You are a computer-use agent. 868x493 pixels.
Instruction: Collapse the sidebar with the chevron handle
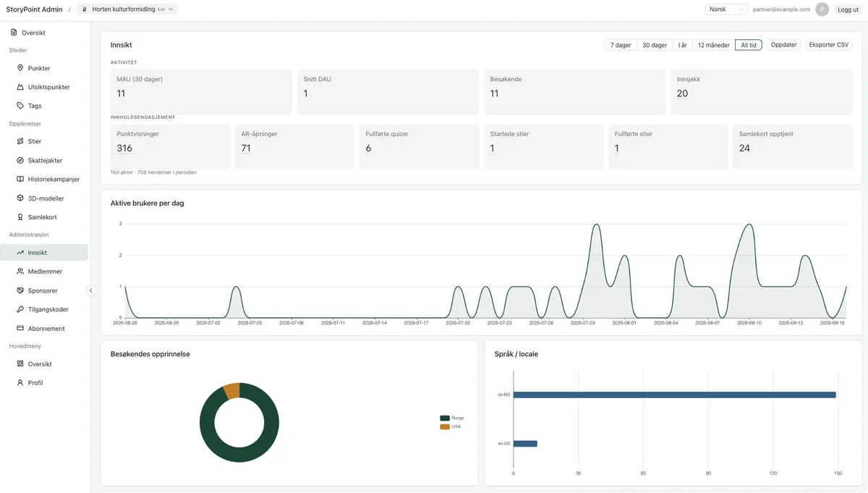[x=91, y=290]
